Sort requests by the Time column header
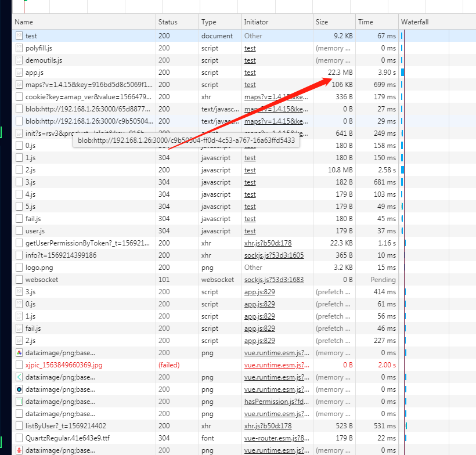The image size is (476, 455). (366, 21)
